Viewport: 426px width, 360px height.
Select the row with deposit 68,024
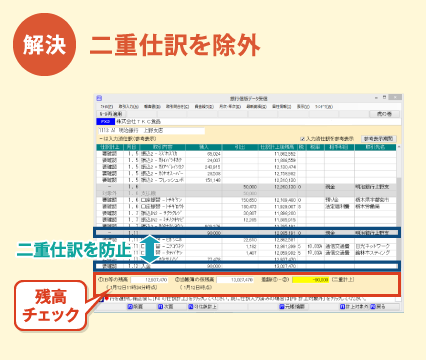click(x=246, y=154)
